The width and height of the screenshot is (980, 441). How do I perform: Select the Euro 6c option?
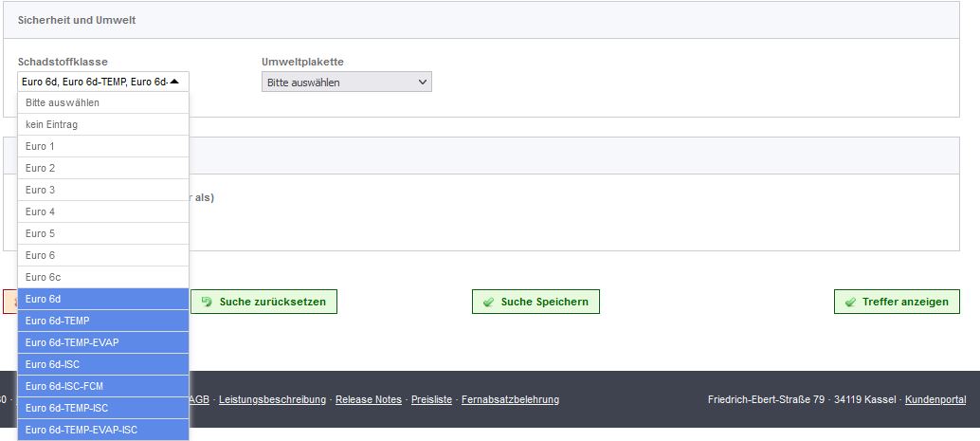[x=103, y=277]
